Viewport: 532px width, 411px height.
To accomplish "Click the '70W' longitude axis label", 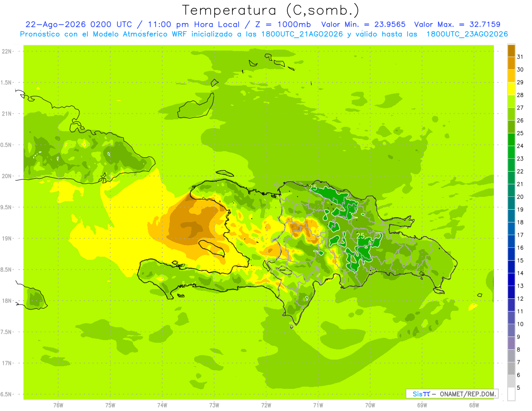I will (370, 405).
